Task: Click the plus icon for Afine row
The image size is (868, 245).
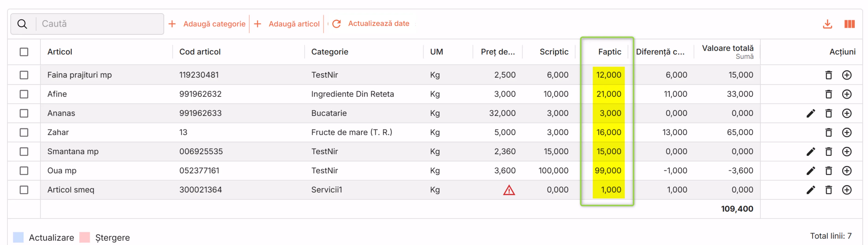Action: (847, 94)
